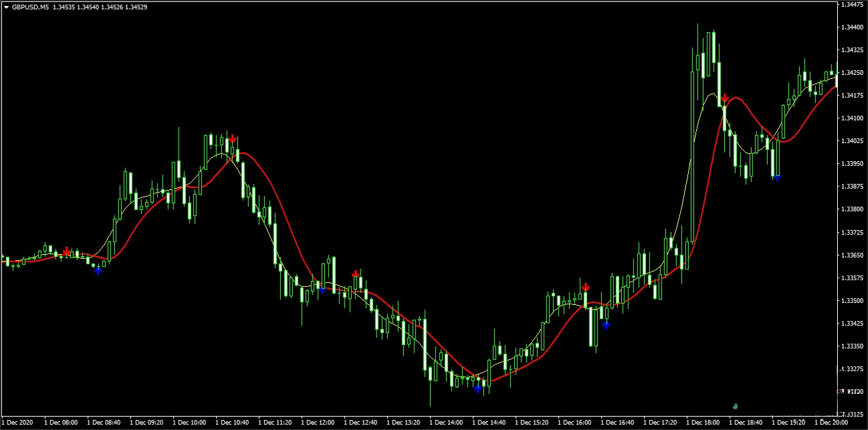Click the 1.33350 price scale label

853,346
